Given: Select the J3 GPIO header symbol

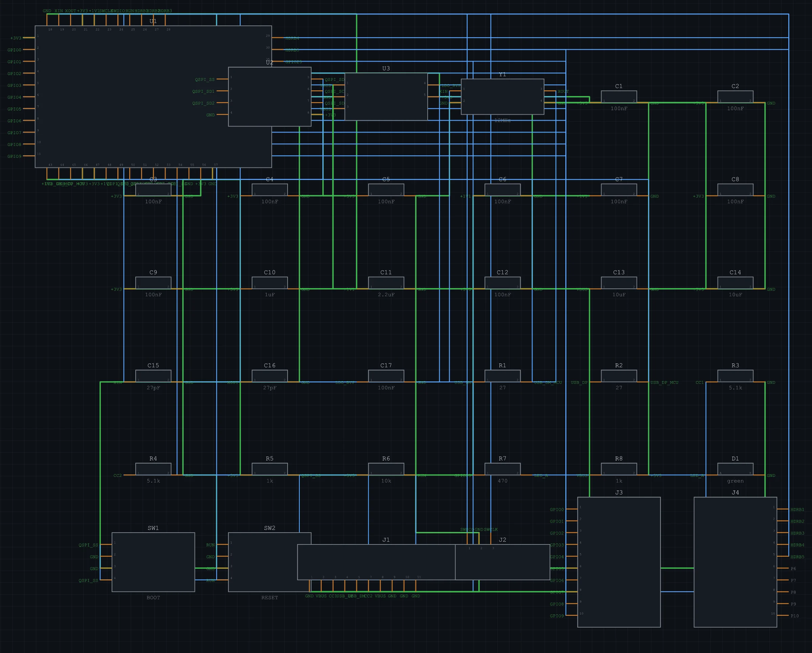Looking at the screenshot, I should 619,562.
